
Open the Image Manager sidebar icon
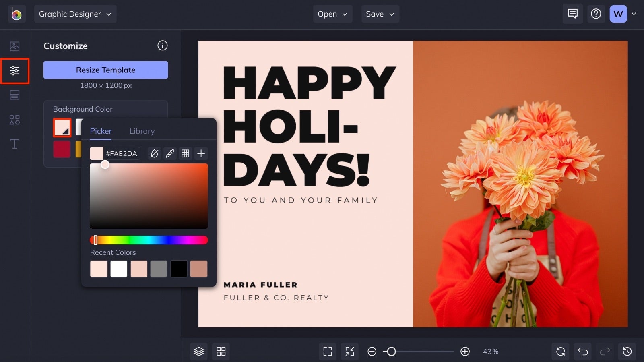pos(14,46)
